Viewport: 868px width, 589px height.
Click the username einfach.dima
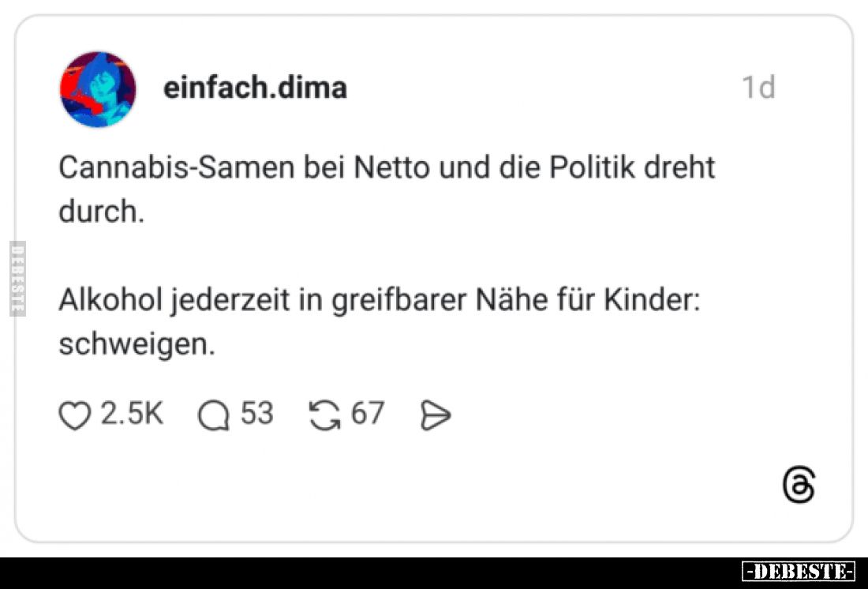(255, 88)
